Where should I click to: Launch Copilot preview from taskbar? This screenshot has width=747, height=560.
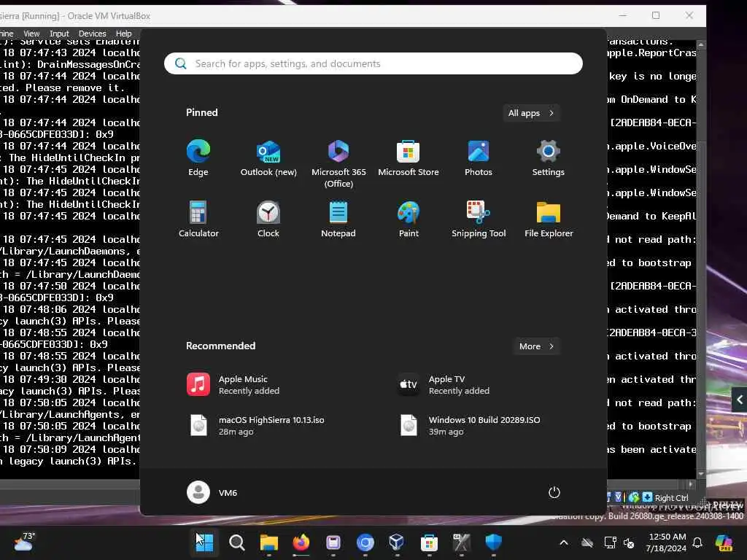click(724, 542)
